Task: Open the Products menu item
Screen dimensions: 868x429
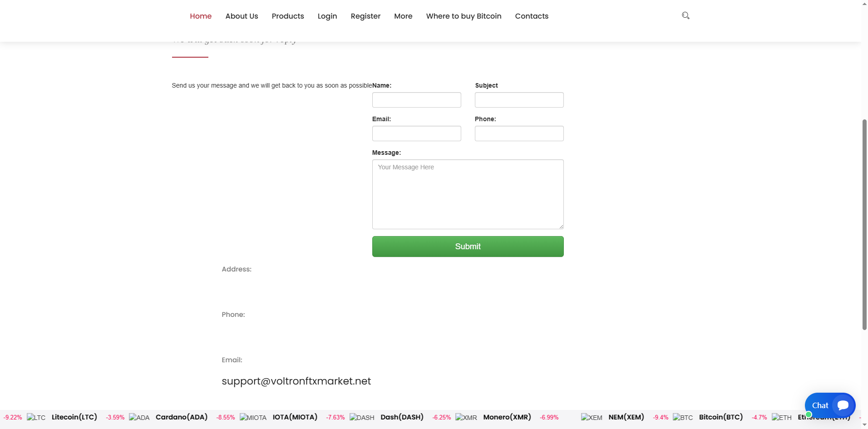Action: pos(288,16)
